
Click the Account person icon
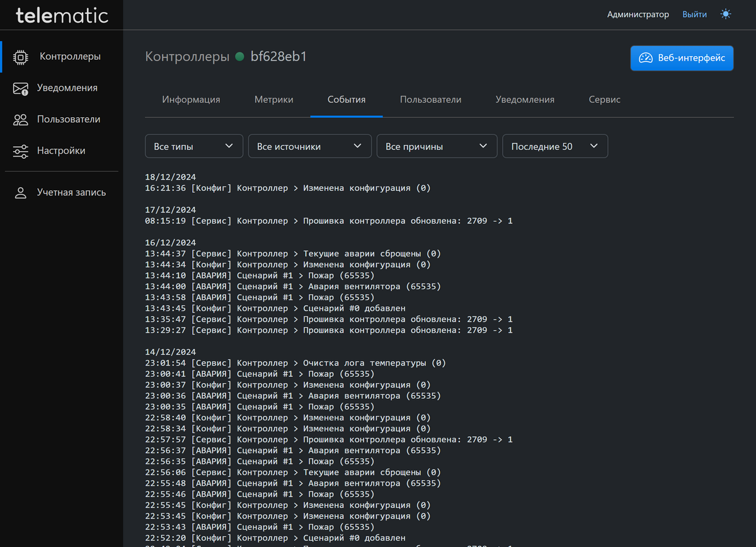[21, 193]
